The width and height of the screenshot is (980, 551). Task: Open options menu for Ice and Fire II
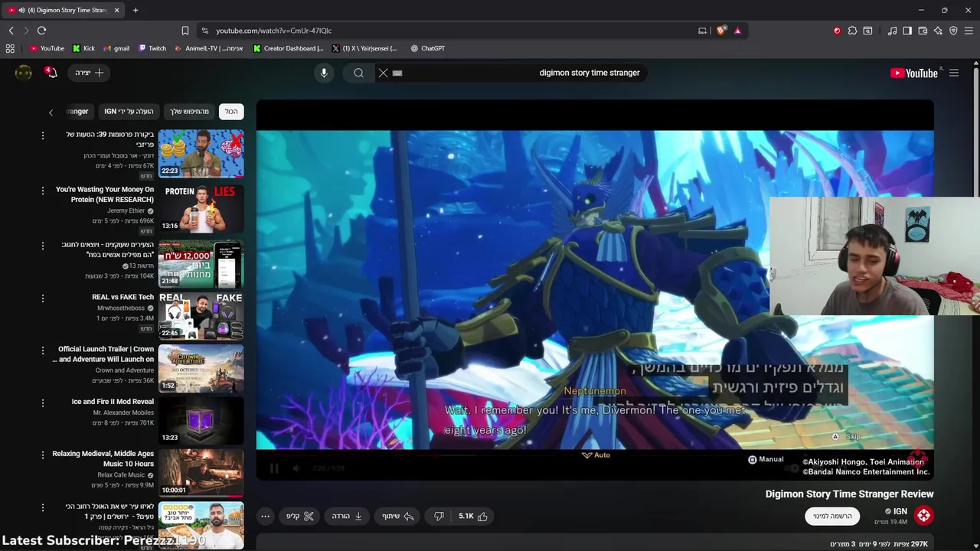coord(42,403)
